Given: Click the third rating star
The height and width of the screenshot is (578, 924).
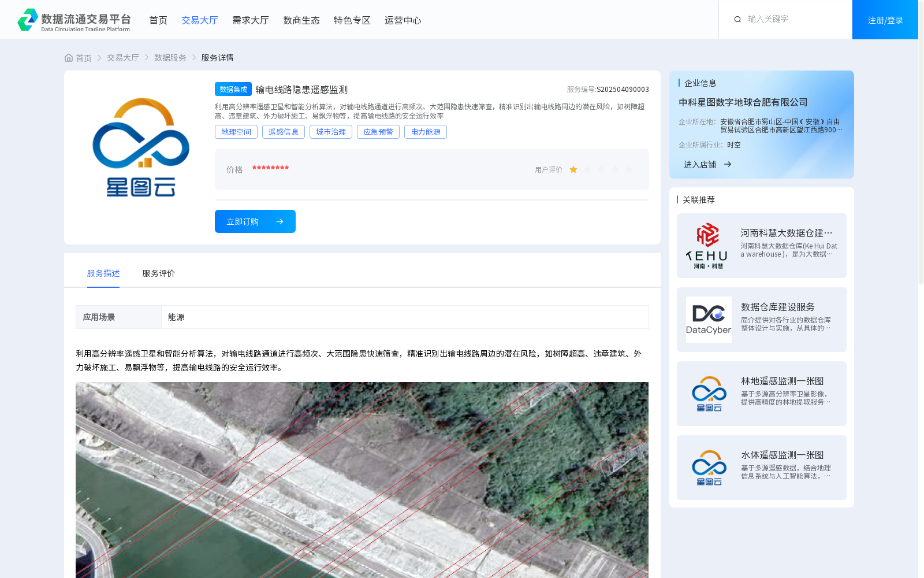Looking at the screenshot, I should pos(601,169).
